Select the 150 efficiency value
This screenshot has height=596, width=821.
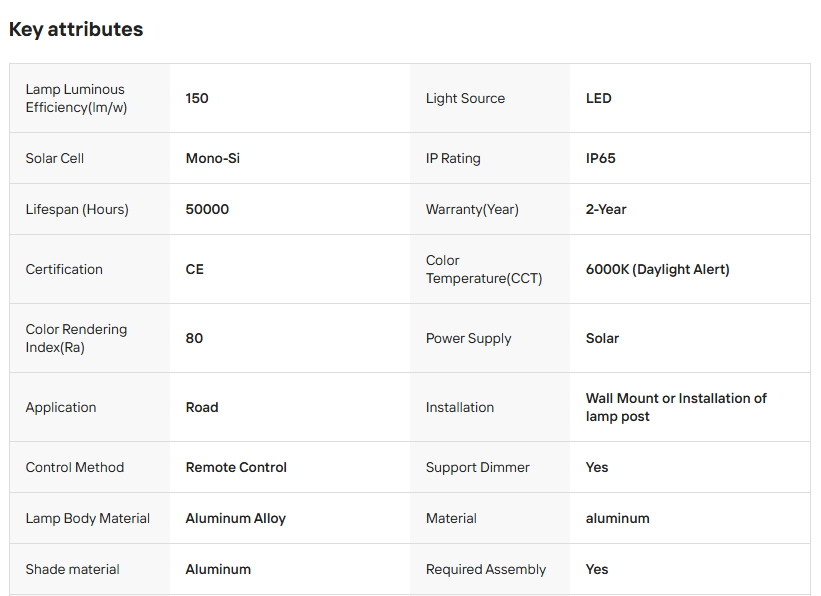click(x=197, y=98)
